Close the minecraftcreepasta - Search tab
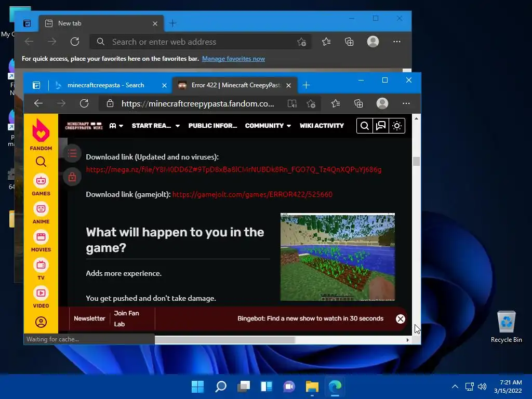This screenshot has height=399, width=532. 164,86
